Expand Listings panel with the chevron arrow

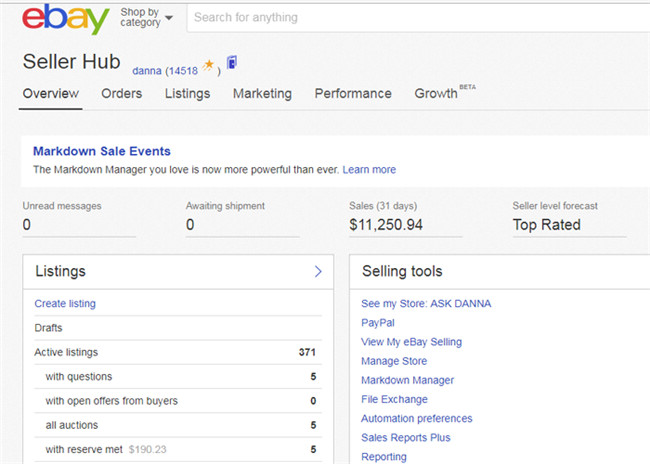pyautogui.click(x=318, y=271)
